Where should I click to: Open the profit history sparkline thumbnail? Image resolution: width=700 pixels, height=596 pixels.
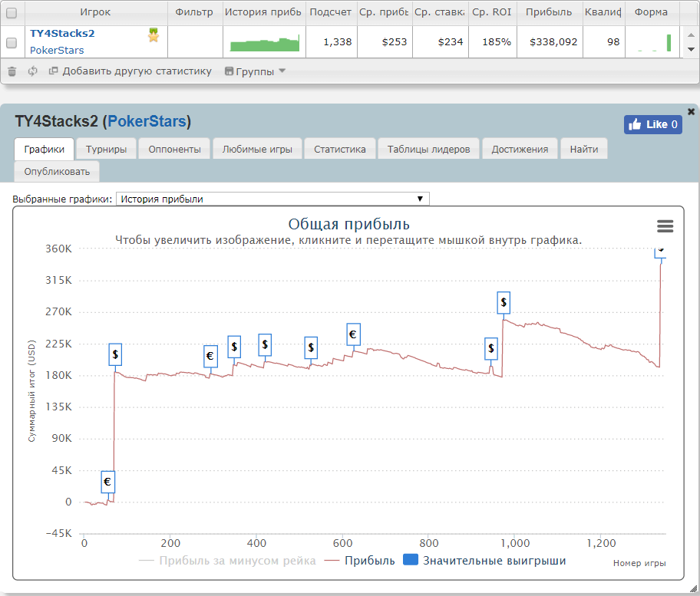[x=265, y=44]
